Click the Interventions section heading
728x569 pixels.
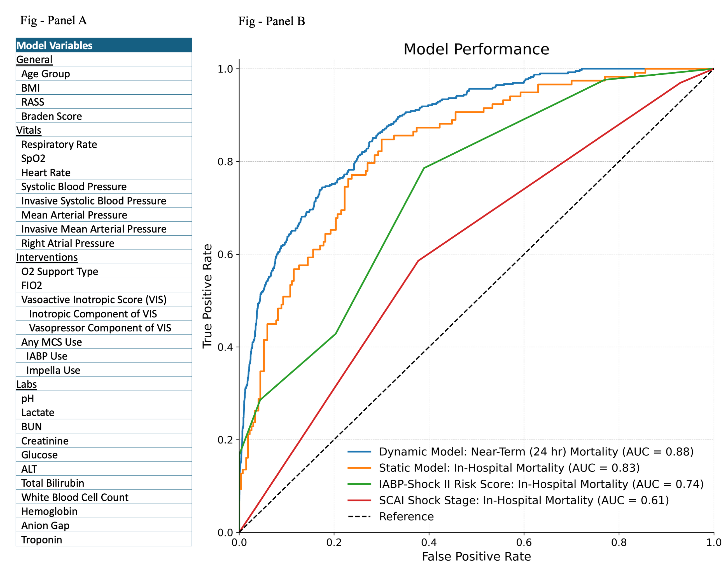(47, 257)
